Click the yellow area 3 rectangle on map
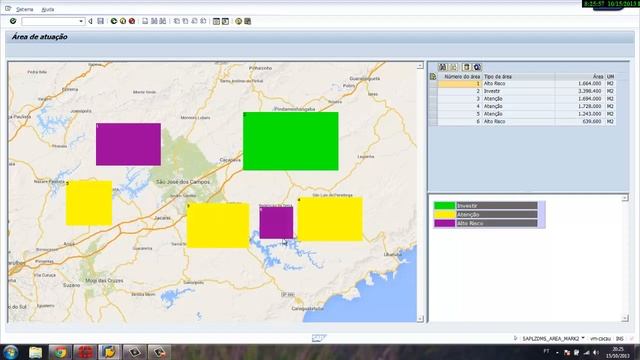Viewport: 640px width, 360px height. [218, 225]
